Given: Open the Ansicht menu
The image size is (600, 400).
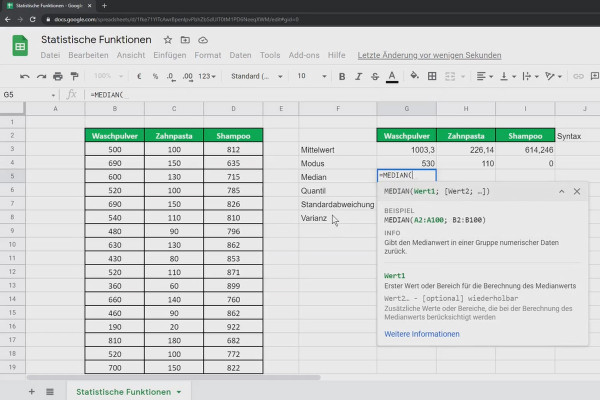Looking at the screenshot, I should pyautogui.click(x=131, y=55).
